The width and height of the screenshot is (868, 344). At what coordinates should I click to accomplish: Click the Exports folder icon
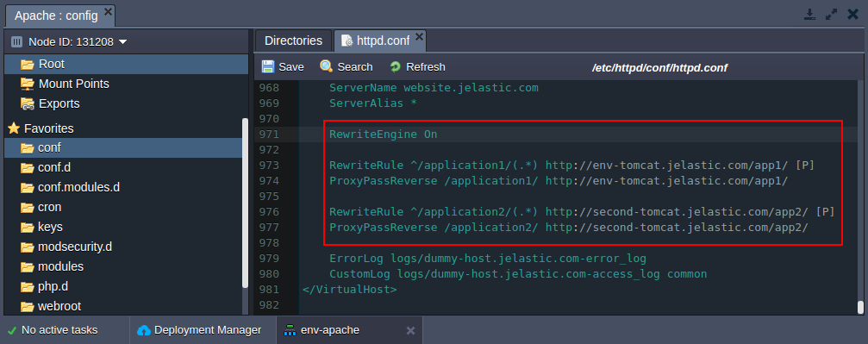pos(27,103)
